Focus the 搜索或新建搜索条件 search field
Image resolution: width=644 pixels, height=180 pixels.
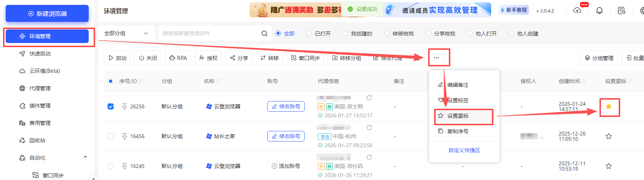click(x=210, y=33)
